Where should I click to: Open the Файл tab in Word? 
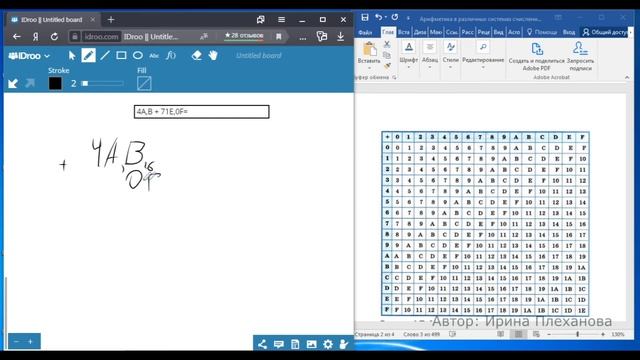pos(365,32)
